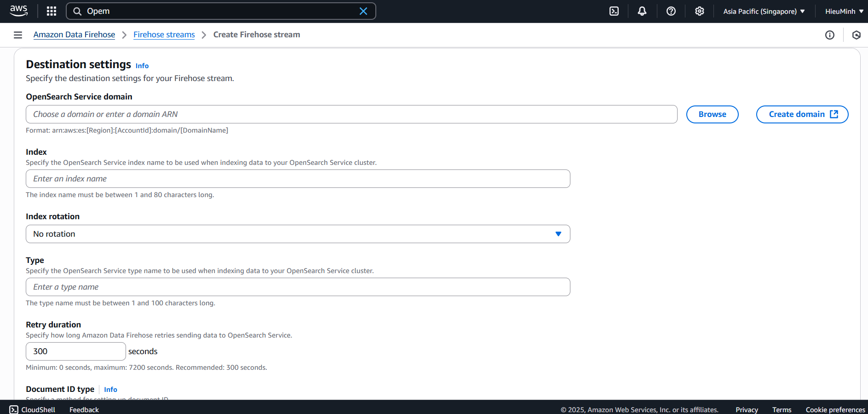Open the Privacy footer link
Viewport: 868px width, 414px height.
point(747,409)
